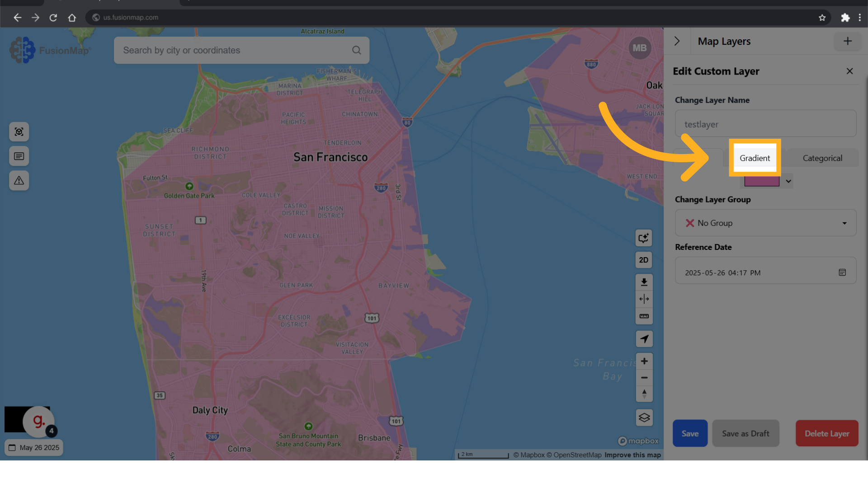
Task: Click the red Delete Layer button
Action: coord(827,433)
